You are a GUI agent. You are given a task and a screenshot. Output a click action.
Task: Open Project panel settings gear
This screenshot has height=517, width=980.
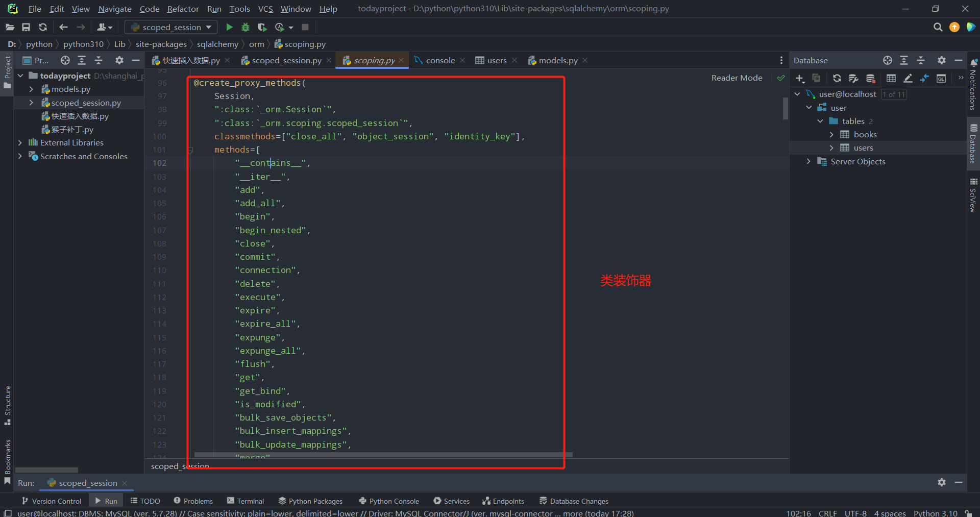119,60
